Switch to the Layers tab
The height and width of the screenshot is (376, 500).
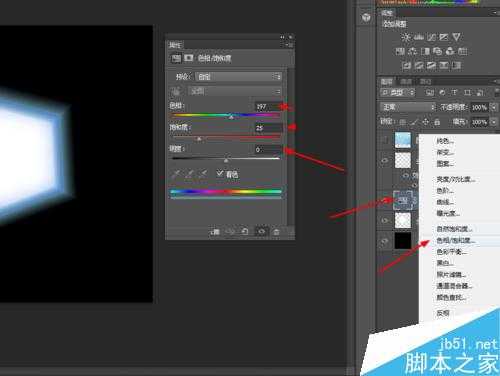tap(387, 81)
